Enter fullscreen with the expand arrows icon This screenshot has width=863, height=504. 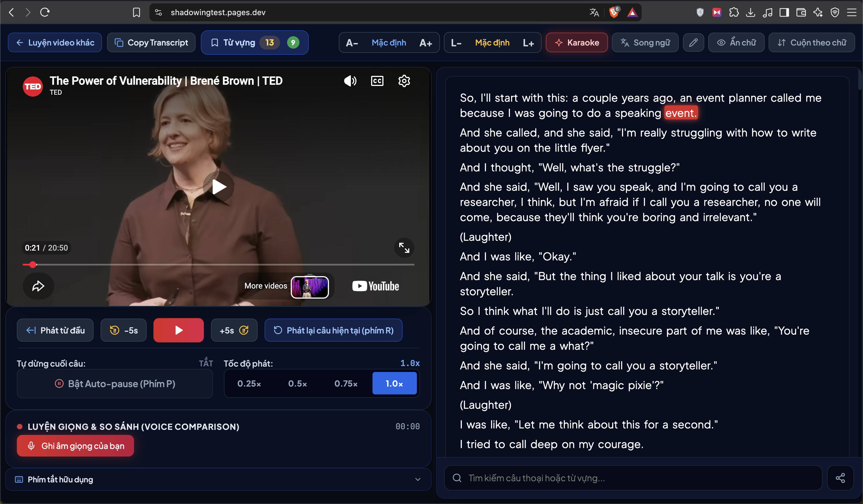404,248
